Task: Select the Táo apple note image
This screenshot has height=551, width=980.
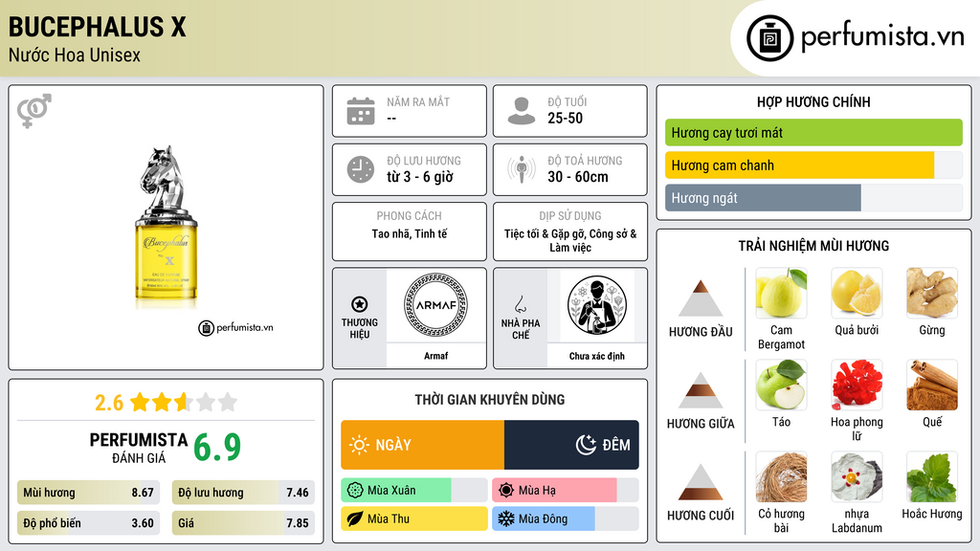Action: coord(781,386)
